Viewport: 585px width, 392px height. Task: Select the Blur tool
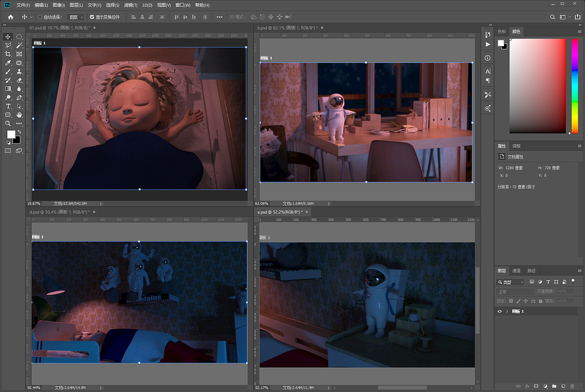point(19,89)
